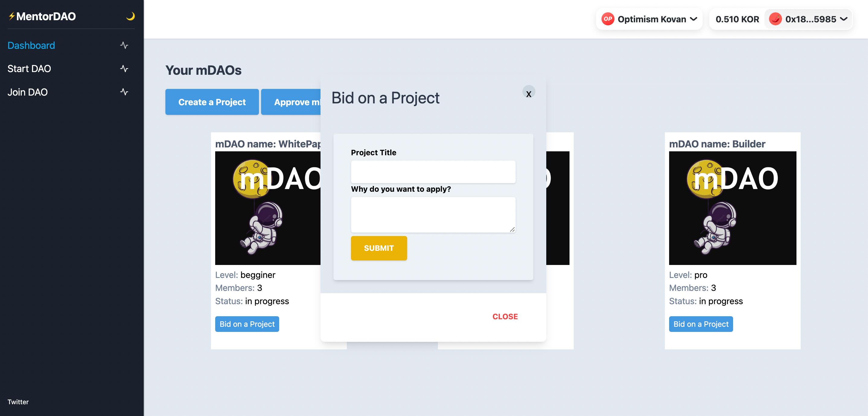Viewport: 868px width, 416px height.
Task: Click the Join DAO activity icon
Action: 123,91
